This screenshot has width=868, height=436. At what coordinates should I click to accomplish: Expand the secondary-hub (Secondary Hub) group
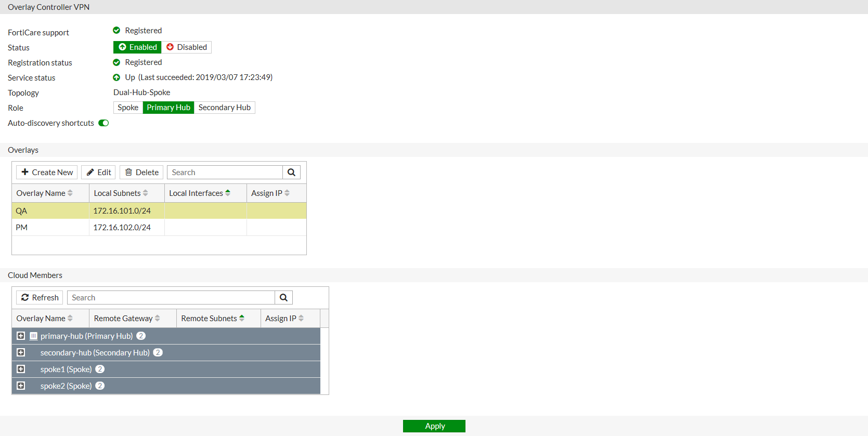[x=21, y=352]
